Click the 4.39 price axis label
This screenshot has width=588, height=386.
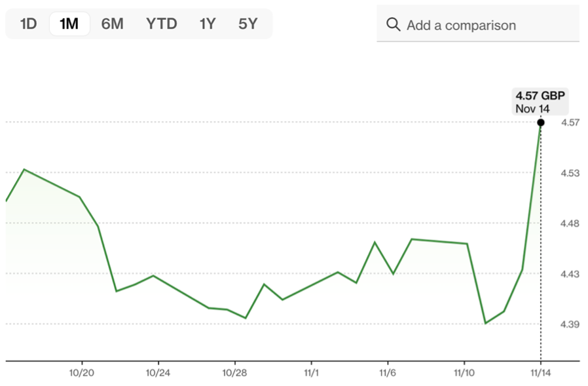point(569,324)
